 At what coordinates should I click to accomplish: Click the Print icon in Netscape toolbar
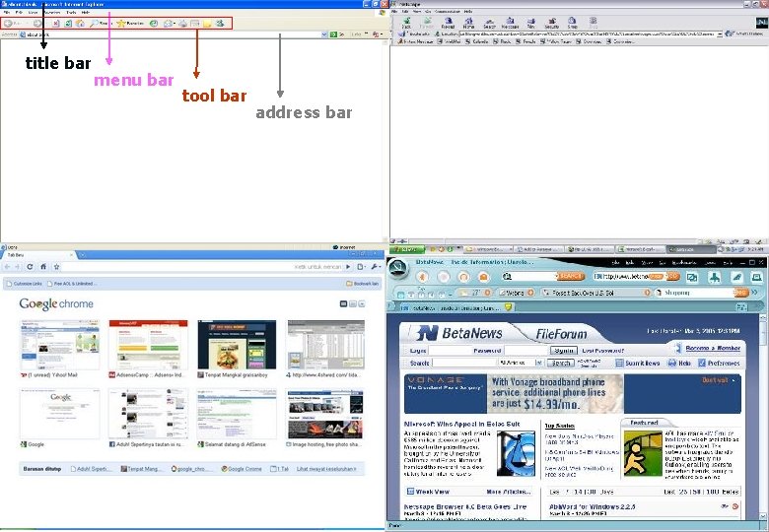tap(531, 23)
